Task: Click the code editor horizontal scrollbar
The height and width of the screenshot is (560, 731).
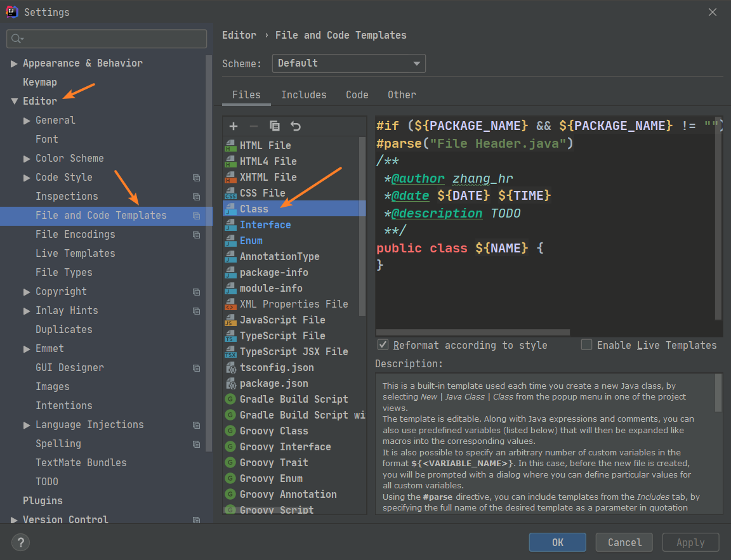Action: click(473, 332)
